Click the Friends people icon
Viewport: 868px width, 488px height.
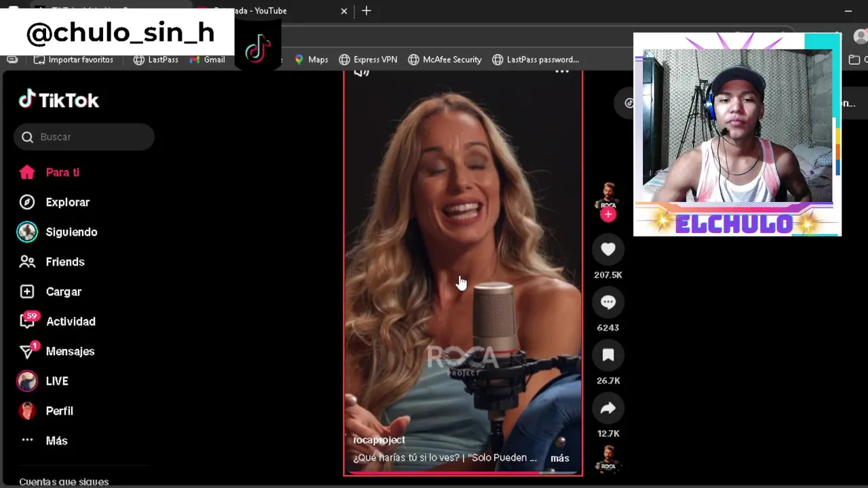pyautogui.click(x=27, y=262)
